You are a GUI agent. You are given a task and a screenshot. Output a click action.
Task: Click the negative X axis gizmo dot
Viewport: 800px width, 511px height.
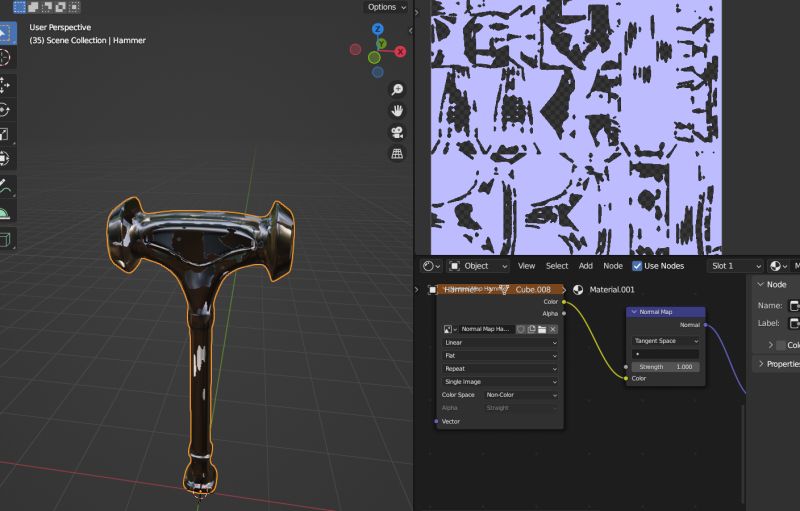pos(356,49)
